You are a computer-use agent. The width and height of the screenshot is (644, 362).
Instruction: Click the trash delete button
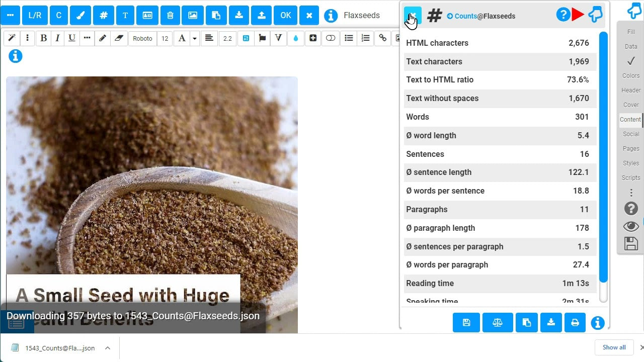coord(170,15)
